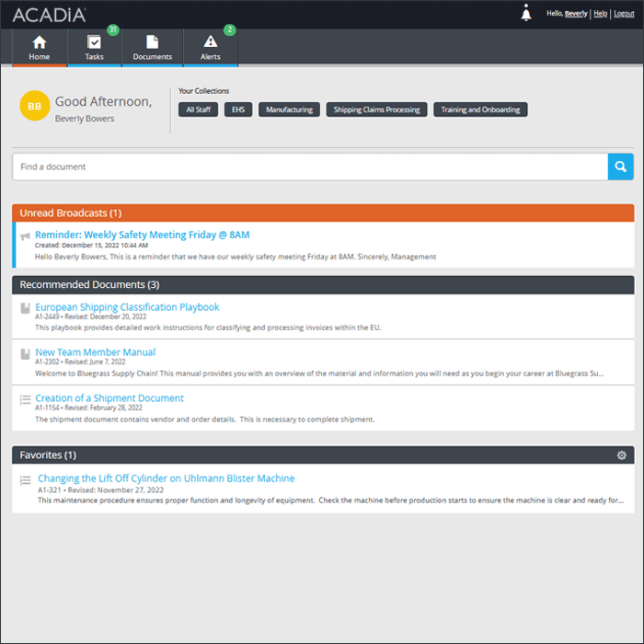Select Shipping Claims Processing collection
Screen dimensions: 644x644
point(376,109)
